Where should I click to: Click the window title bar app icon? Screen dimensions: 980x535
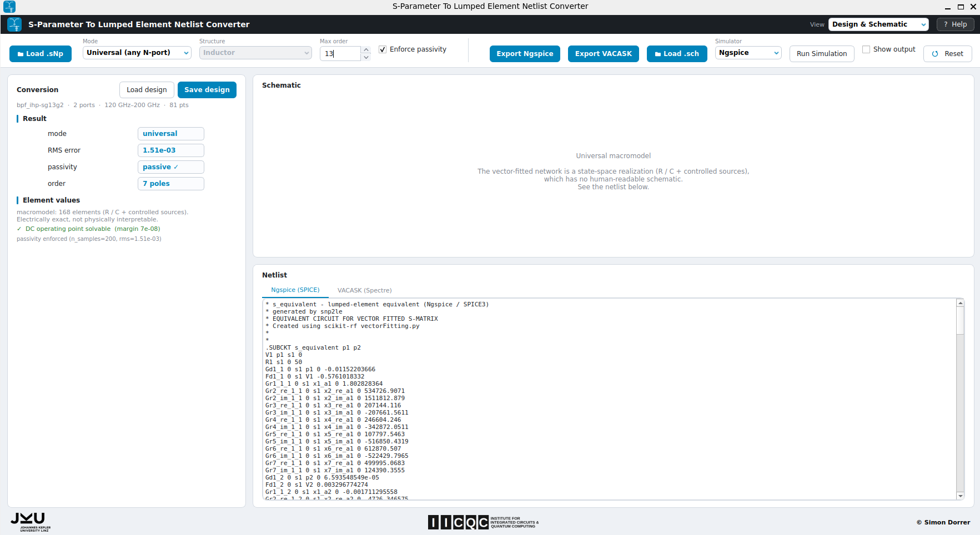(9, 7)
